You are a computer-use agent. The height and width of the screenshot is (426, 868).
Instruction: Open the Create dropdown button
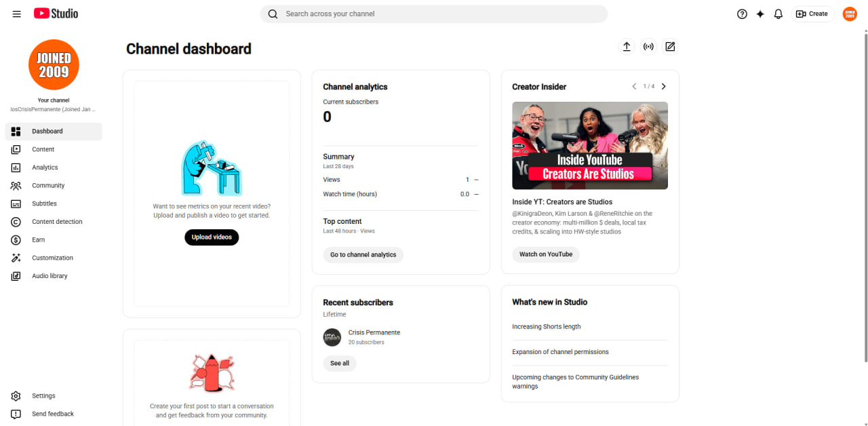tap(812, 14)
